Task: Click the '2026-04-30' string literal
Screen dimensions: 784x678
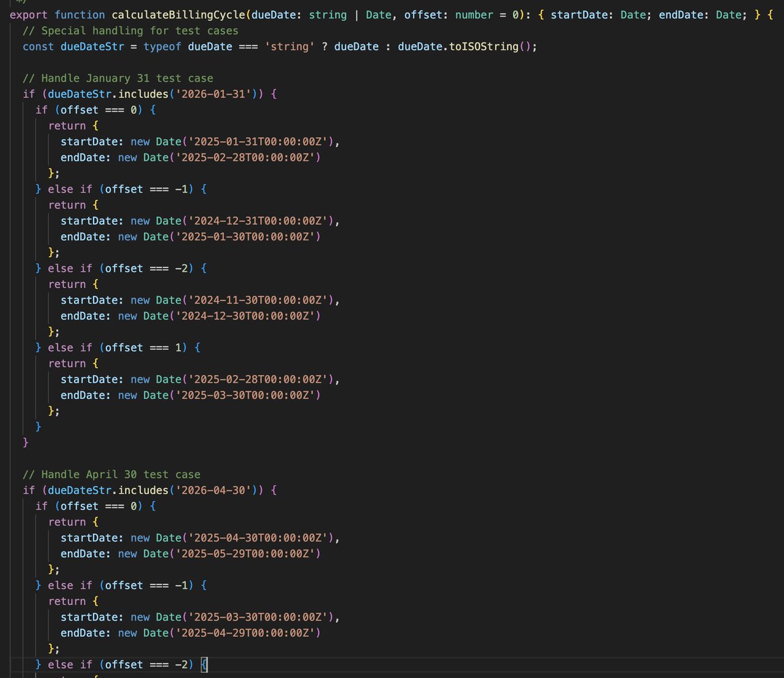Action: 213,490
